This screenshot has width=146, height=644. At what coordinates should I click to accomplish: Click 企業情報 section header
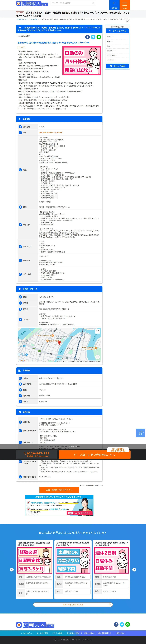pos(59,371)
